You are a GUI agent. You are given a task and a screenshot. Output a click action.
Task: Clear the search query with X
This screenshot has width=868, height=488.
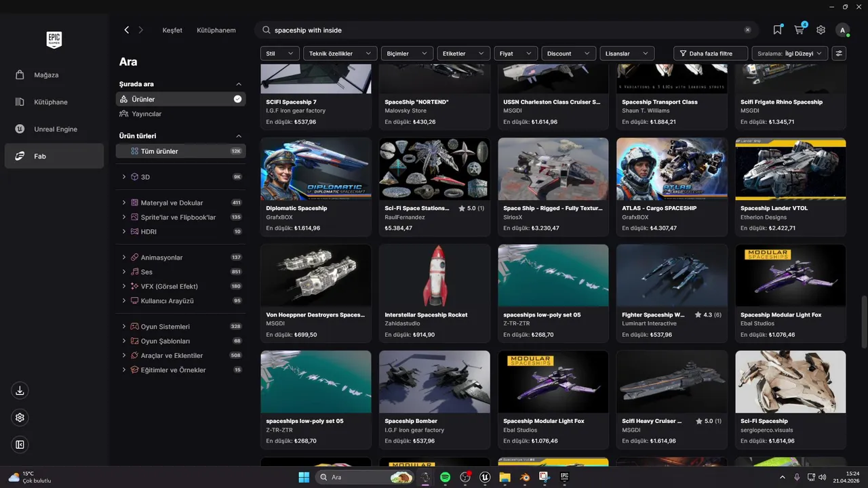(x=747, y=30)
